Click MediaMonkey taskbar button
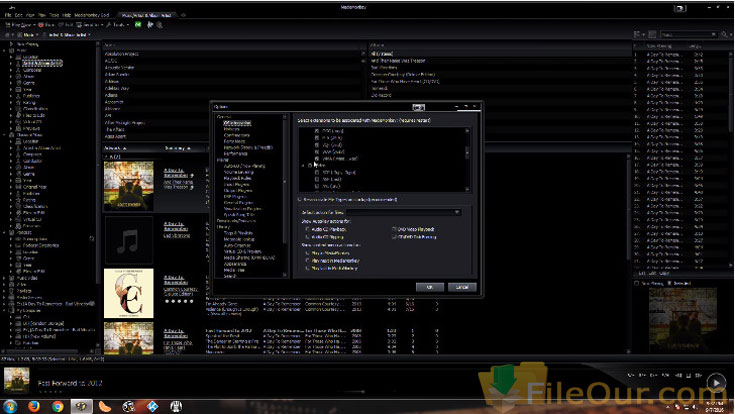735x414 pixels. [x=82, y=406]
